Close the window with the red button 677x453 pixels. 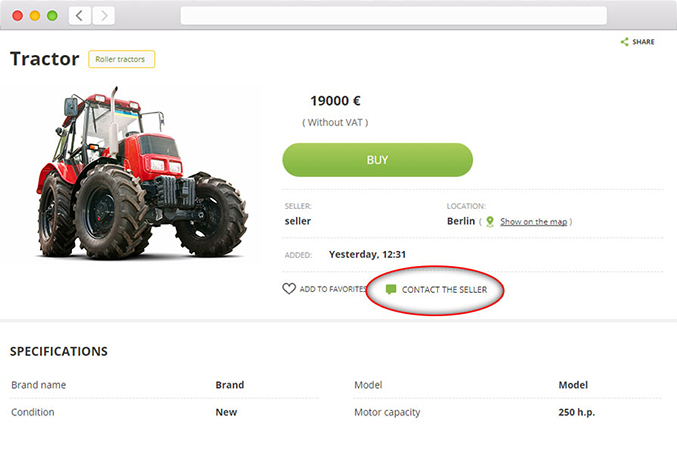17,16
